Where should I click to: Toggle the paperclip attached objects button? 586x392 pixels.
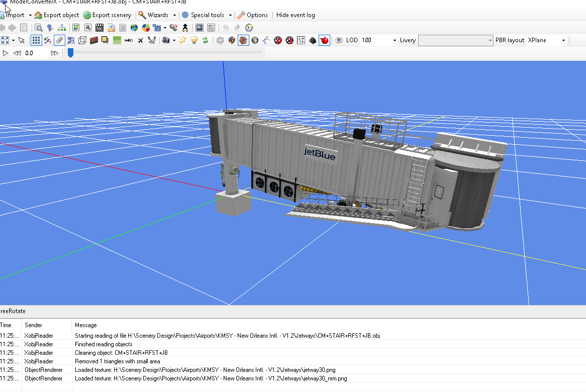tap(59, 40)
